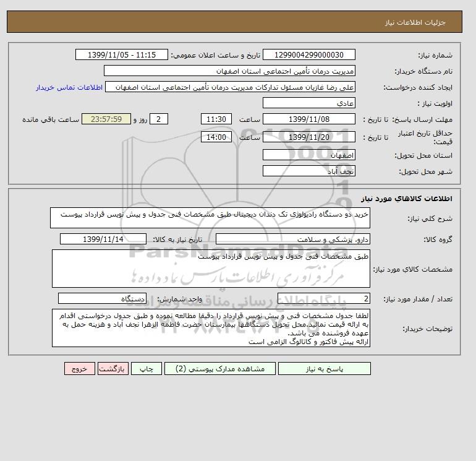Click the request creator field علی رضا غازیان
This screenshot has width=476, height=461.
230,87
